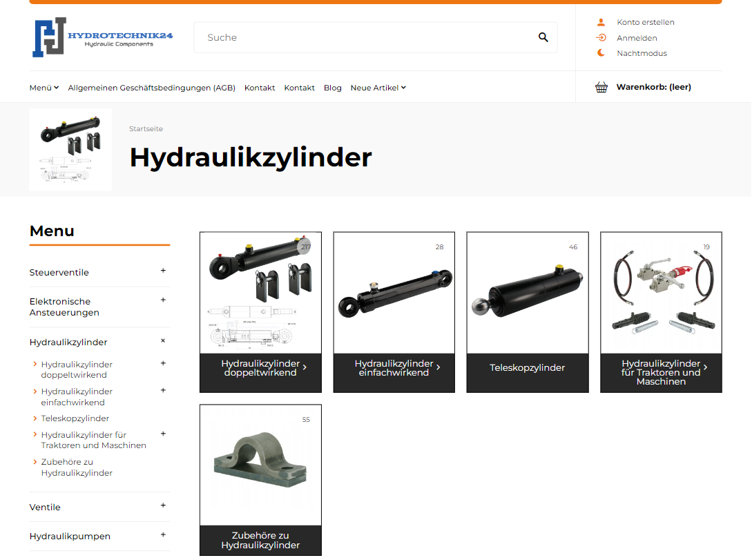This screenshot has height=560, width=752.
Task: Open Zubehöre zu Hydraulikzylinder card label
Action: (x=260, y=541)
